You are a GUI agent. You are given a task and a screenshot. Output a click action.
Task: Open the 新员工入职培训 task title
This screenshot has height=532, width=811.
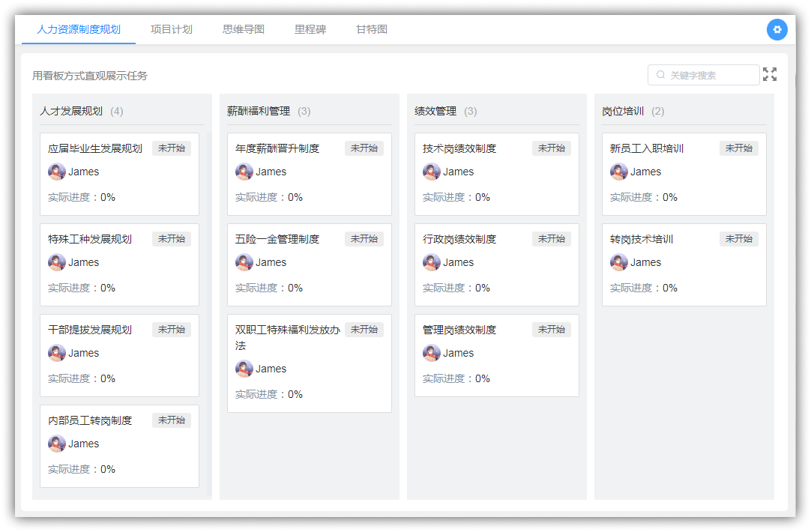tap(647, 148)
